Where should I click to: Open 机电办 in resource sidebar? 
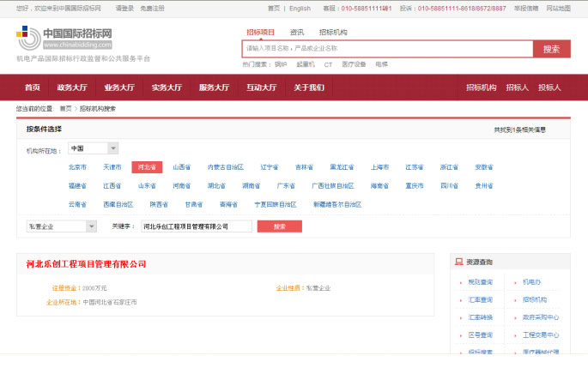[531, 282]
